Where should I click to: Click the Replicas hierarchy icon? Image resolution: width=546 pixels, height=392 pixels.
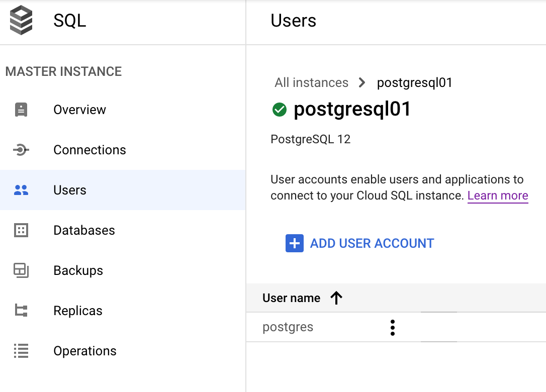(21, 311)
